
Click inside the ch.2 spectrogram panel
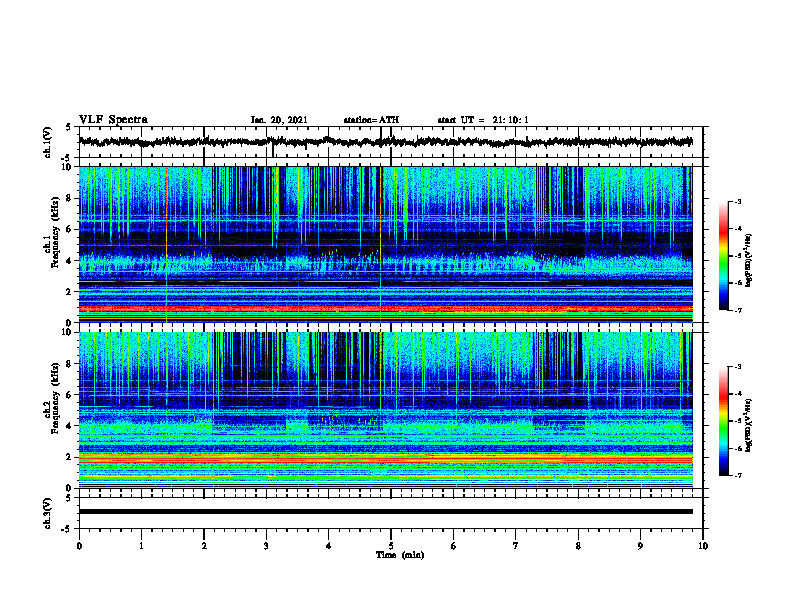click(385, 410)
